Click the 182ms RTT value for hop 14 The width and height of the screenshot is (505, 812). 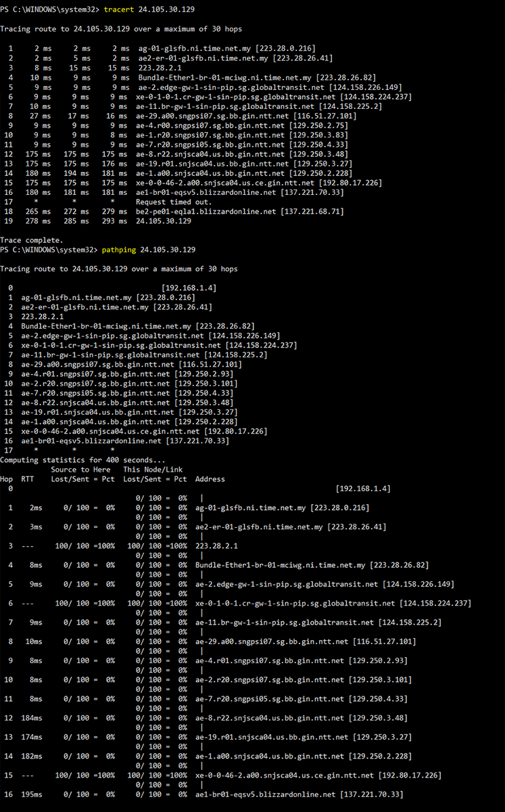31,757
